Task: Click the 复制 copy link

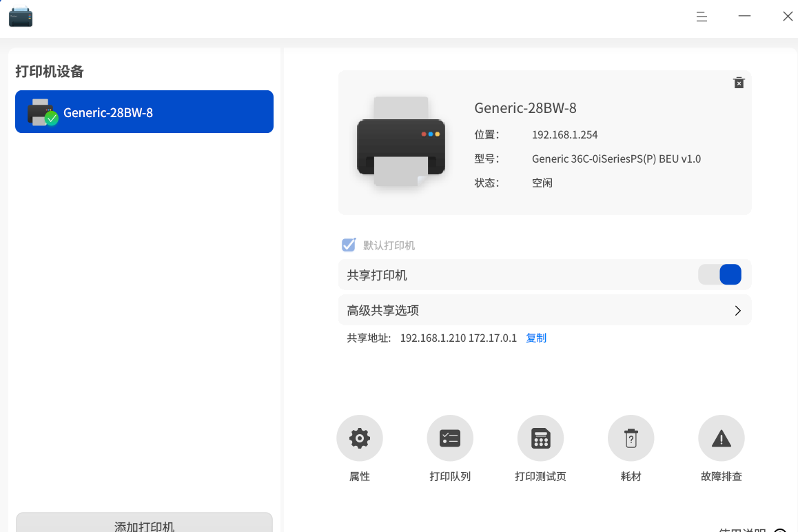Action: 536,338
